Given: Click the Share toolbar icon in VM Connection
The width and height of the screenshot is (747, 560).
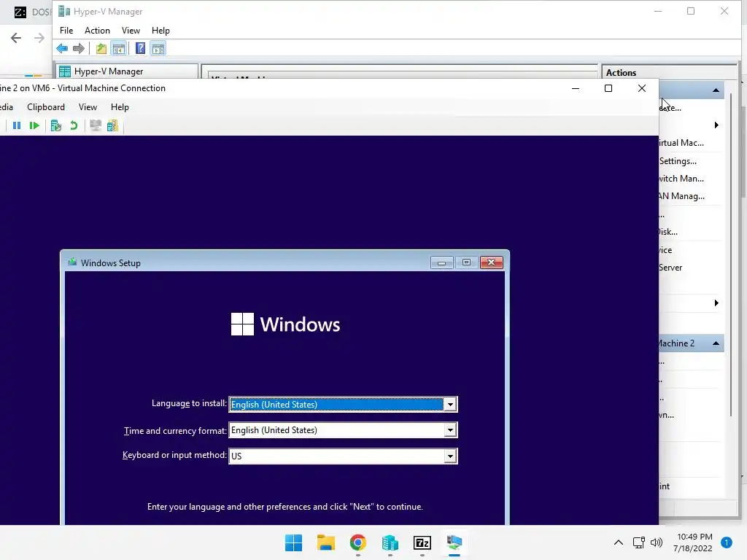Looking at the screenshot, I should tap(112, 125).
